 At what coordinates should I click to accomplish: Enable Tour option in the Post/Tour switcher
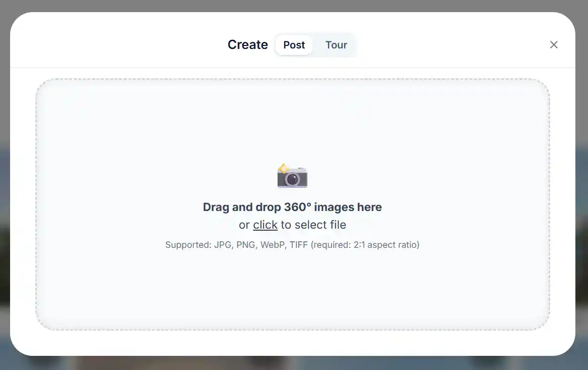pyautogui.click(x=336, y=45)
